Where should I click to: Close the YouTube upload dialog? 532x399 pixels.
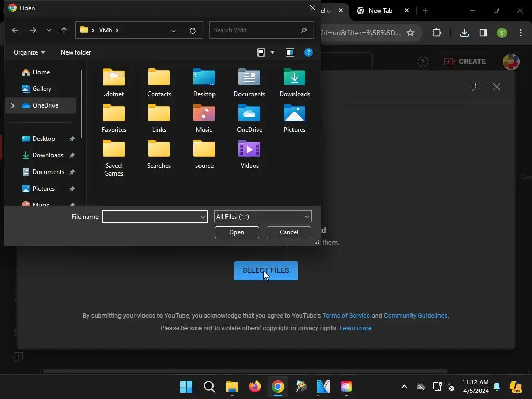coord(497,87)
